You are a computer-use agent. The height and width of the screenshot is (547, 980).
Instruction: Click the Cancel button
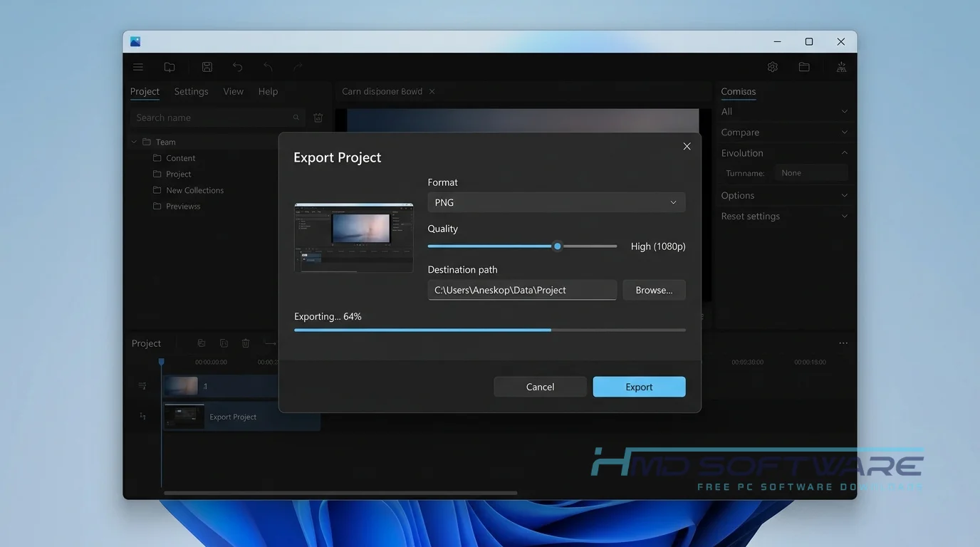540,387
